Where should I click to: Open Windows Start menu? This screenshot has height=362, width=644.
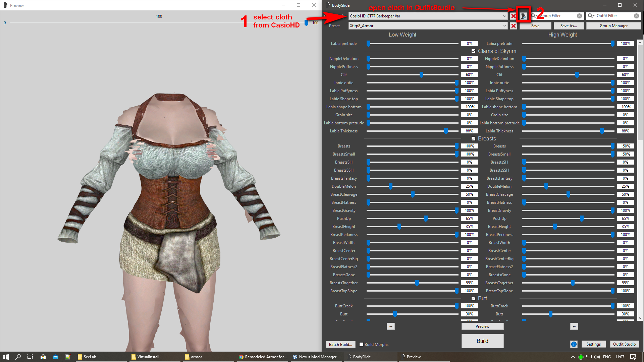point(6,357)
